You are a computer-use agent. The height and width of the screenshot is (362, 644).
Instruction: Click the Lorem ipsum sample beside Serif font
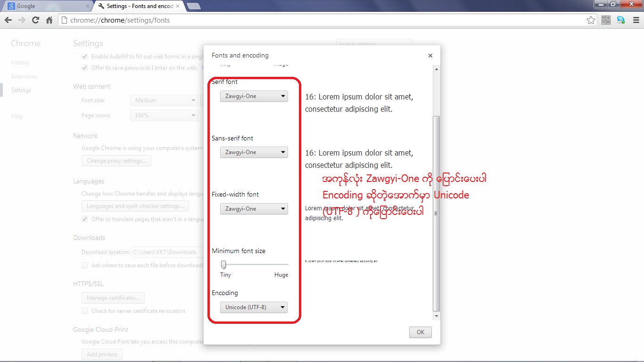(x=359, y=103)
